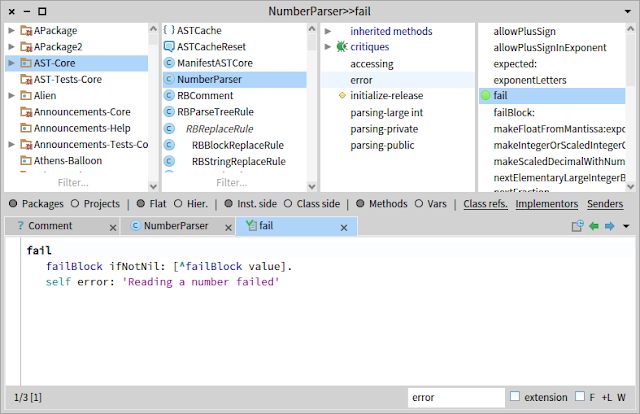Click the Announcements-Core package icon
This screenshot has width=640, height=414.
[26, 112]
